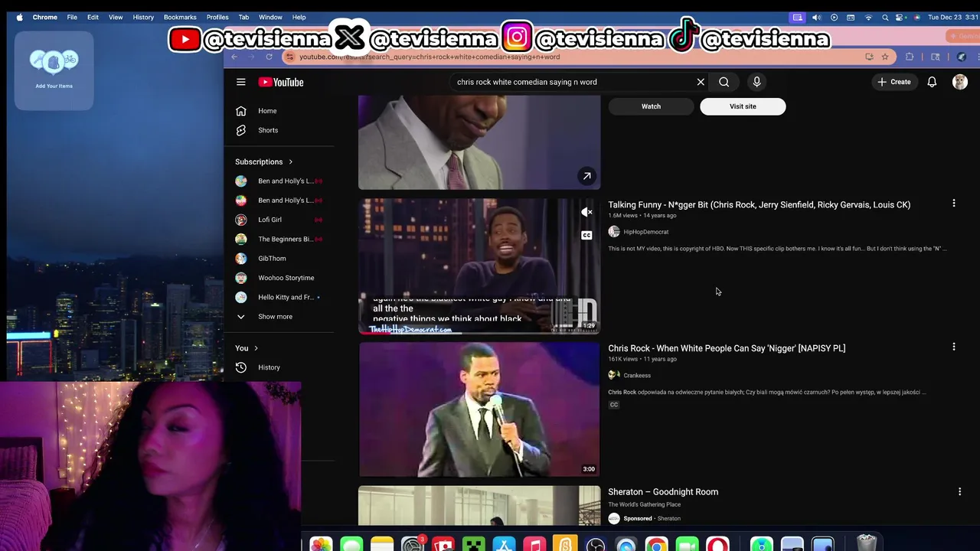Open the Window menu
Screen dimensions: 980x551
pyautogui.click(x=270, y=17)
